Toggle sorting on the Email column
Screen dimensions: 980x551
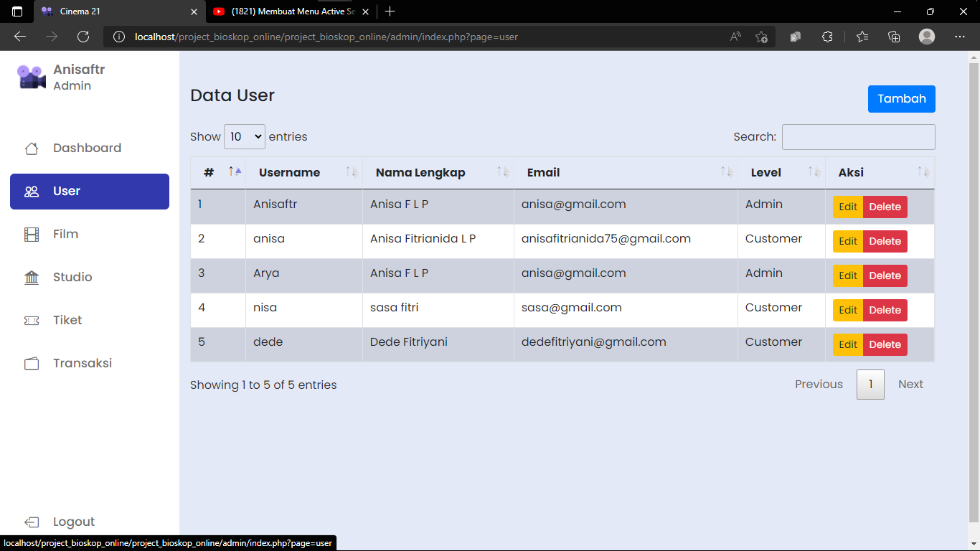tap(725, 172)
